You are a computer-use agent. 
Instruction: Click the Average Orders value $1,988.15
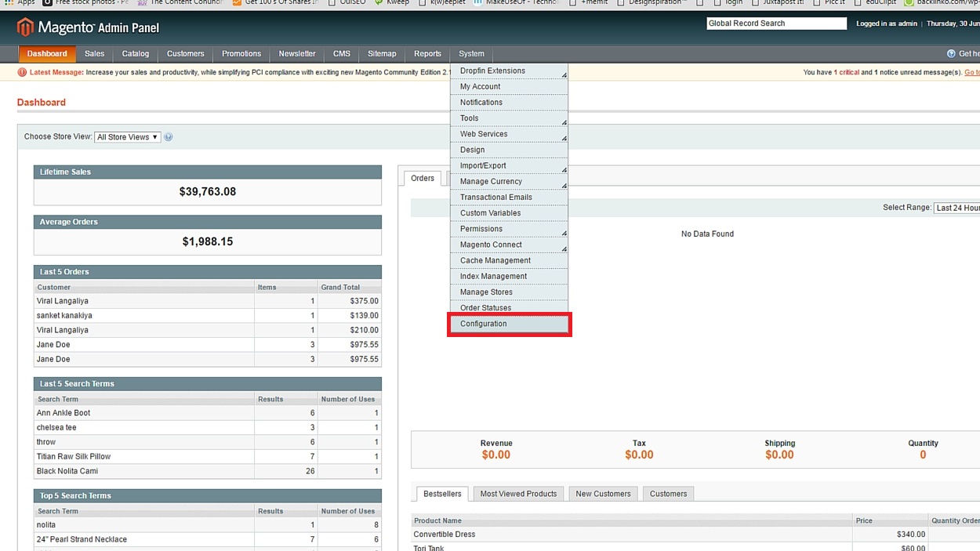tap(208, 241)
